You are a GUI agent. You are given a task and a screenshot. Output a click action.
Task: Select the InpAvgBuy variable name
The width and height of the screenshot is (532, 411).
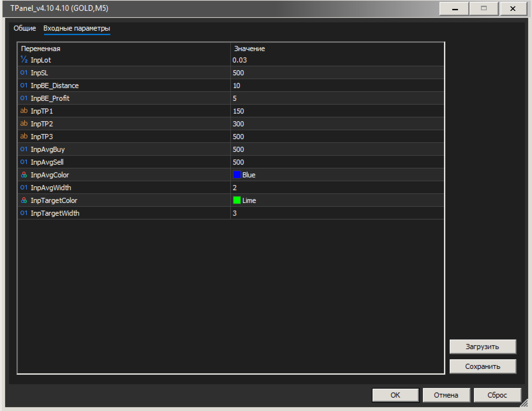[x=47, y=149]
